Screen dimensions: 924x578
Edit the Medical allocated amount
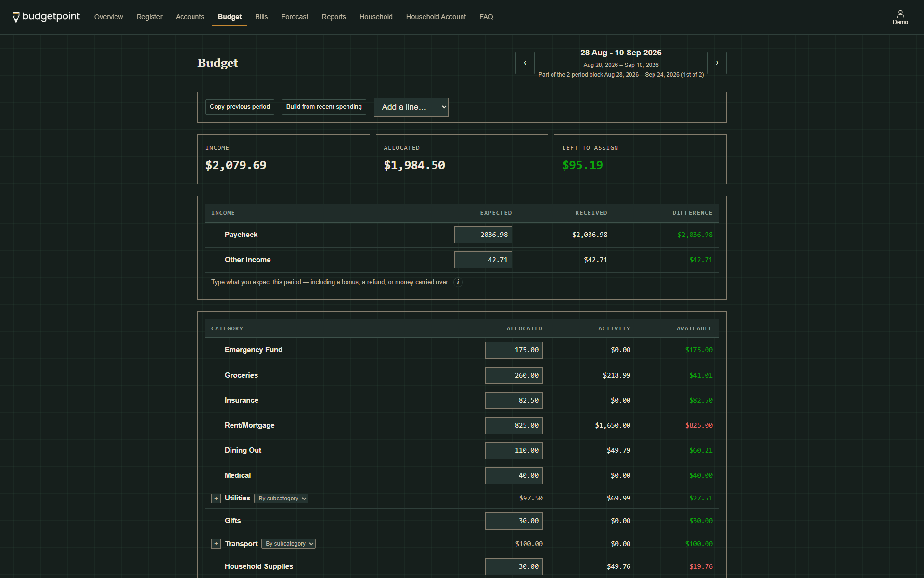[x=514, y=475]
